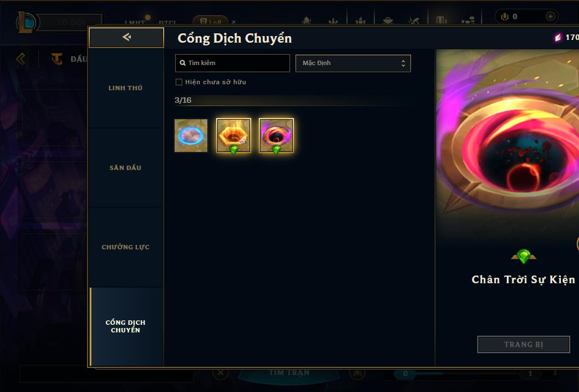Open the Sân Đấu tab
This screenshot has height=392, width=579.
[125, 168]
